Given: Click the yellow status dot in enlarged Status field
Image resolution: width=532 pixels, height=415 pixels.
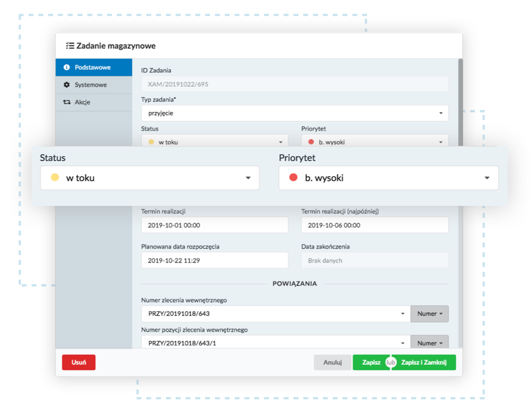Looking at the screenshot, I should (55, 178).
